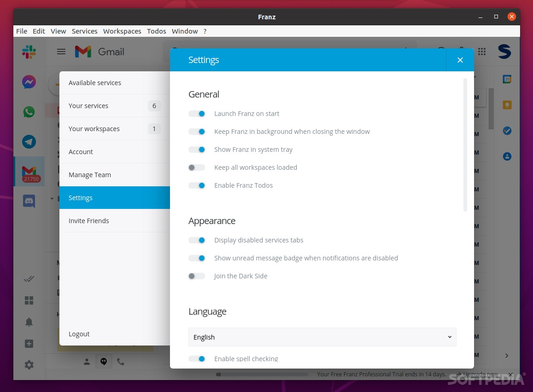Collapse the conversation label in Gmail list

[x=52, y=199]
